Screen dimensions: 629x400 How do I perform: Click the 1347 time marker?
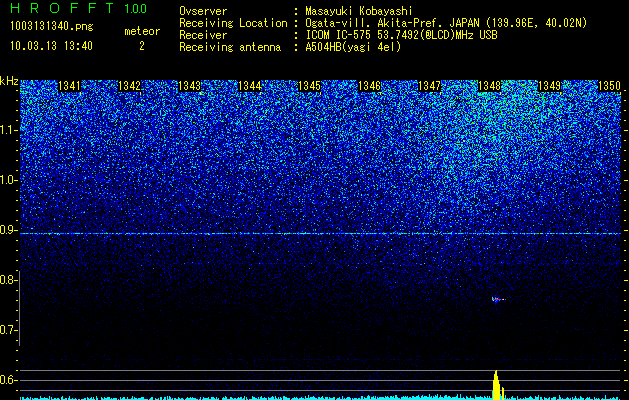click(x=429, y=86)
